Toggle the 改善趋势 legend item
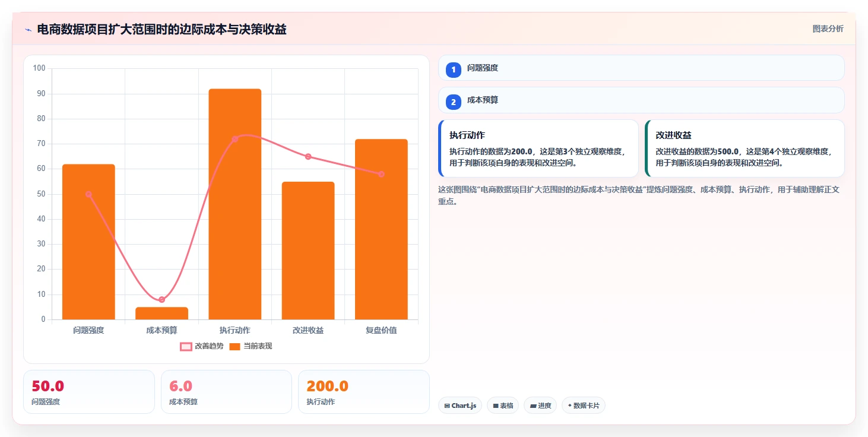This screenshot has width=868, height=437. click(x=202, y=346)
